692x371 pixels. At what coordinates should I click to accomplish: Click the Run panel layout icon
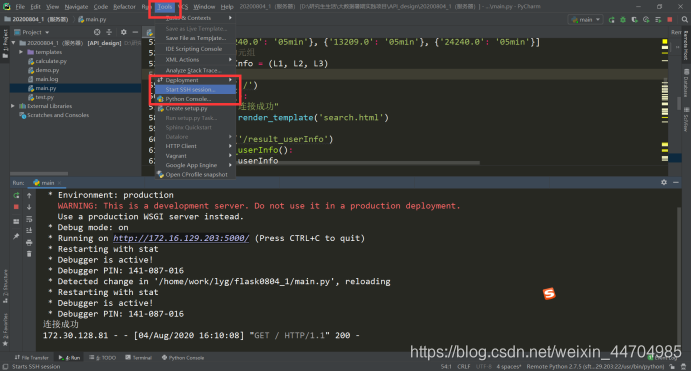pyautogui.click(x=16, y=221)
